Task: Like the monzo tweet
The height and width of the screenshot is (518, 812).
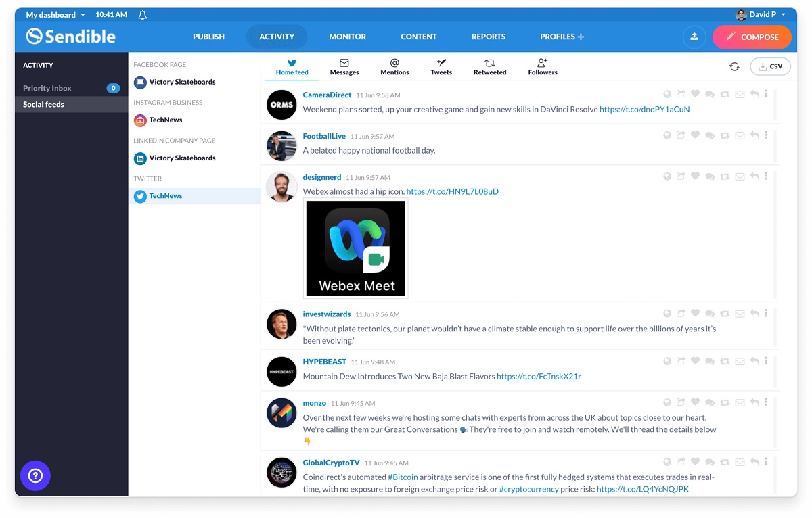Action: point(695,403)
